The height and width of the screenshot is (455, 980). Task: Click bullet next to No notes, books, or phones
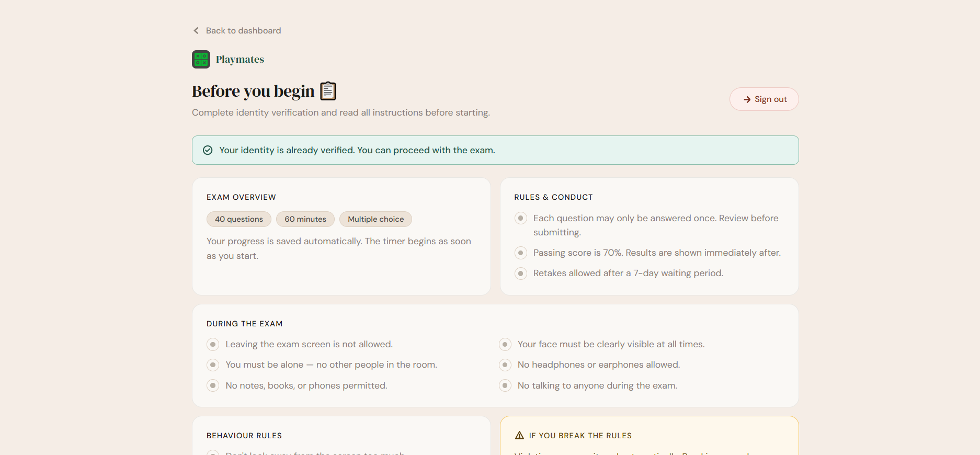(x=213, y=386)
